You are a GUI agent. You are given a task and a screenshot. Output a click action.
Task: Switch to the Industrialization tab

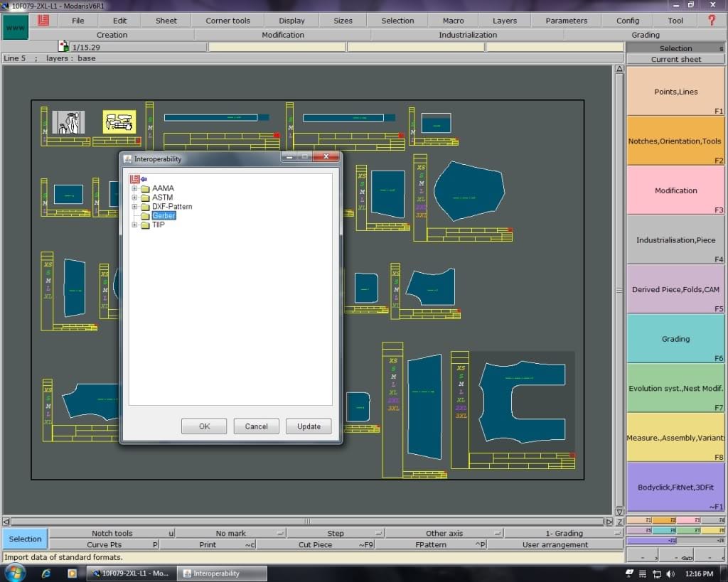[x=468, y=35]
